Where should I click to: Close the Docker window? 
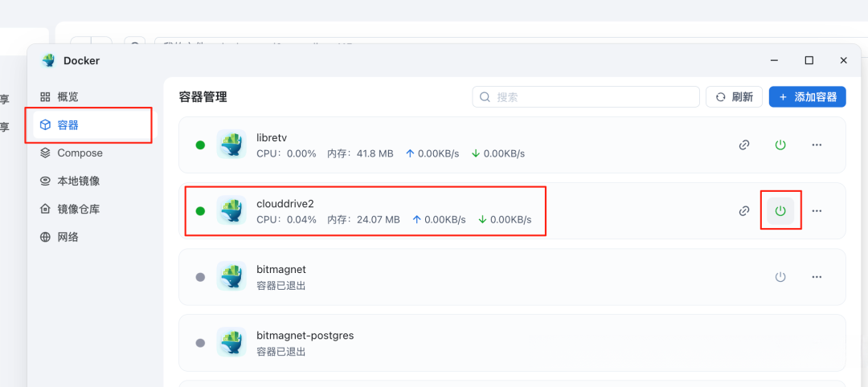tap(844, 60)
